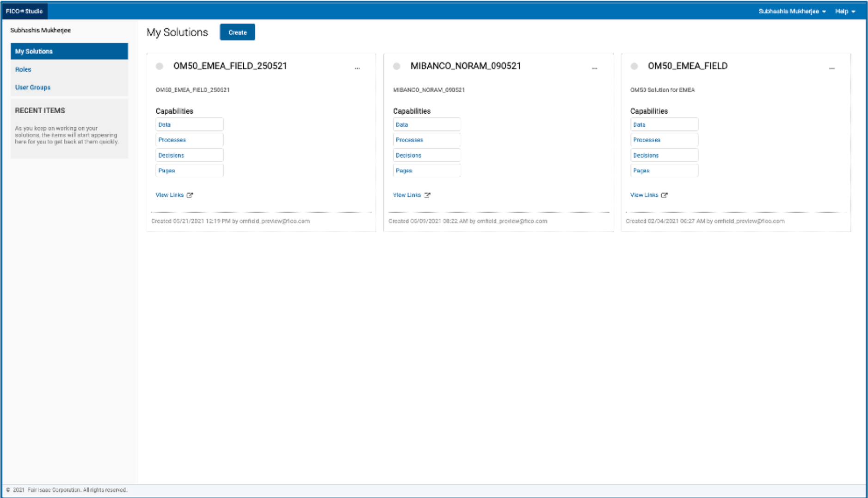The width and height of the screenshot is (868, 498).
Task: Click the RECENT ITEMS heading
Action: (x=40, y=111)
